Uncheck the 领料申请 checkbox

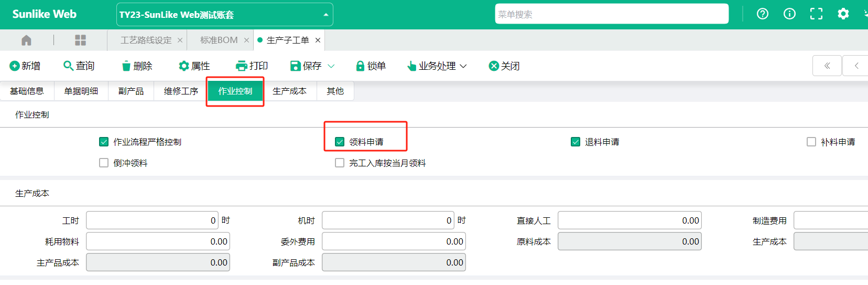point(340,142)
